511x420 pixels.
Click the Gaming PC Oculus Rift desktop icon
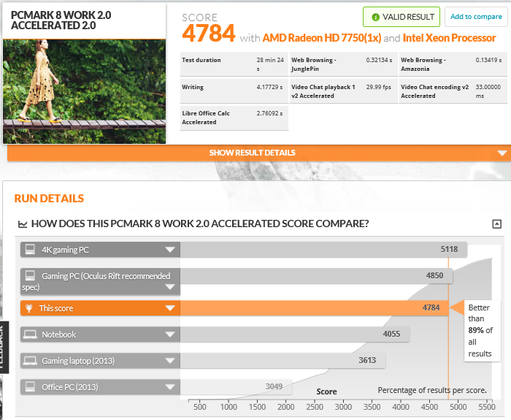pos(30,276)
